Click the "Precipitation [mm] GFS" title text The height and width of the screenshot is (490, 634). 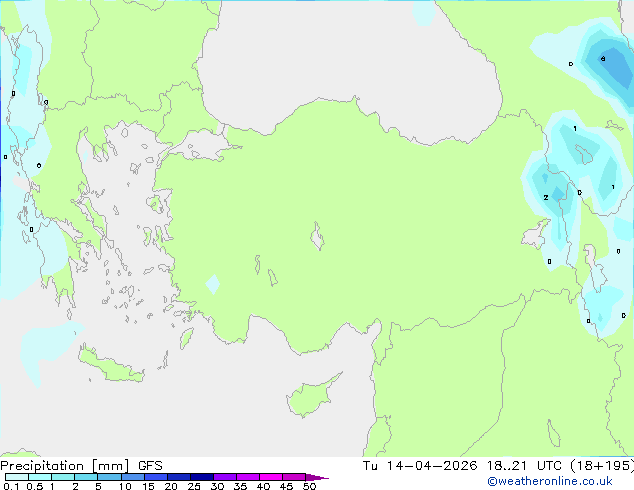coord(81,466)
